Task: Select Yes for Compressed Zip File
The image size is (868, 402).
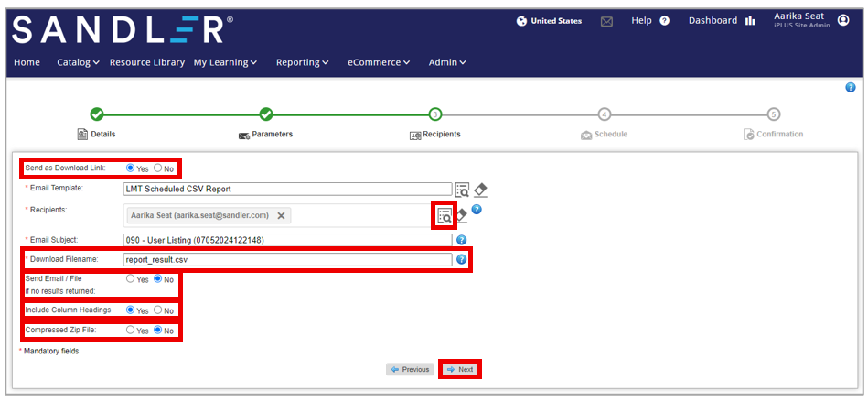Action: pyautogui.click(x=131, y=330)
